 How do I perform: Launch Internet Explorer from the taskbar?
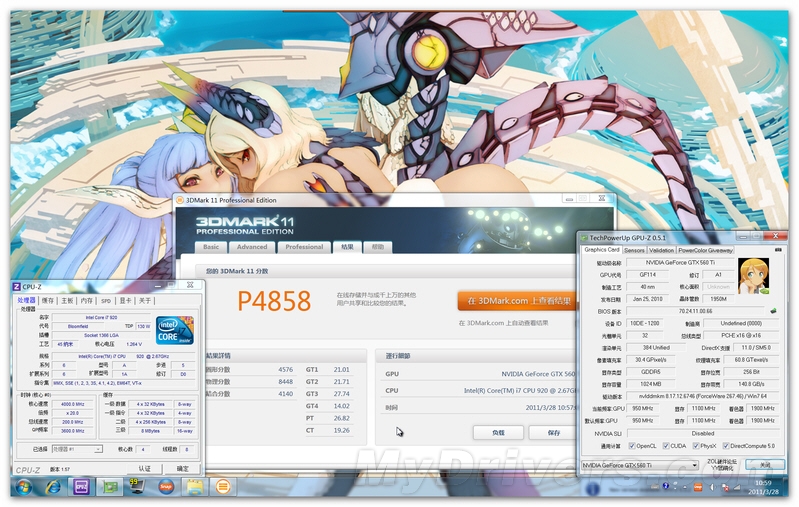click(53, 487)
